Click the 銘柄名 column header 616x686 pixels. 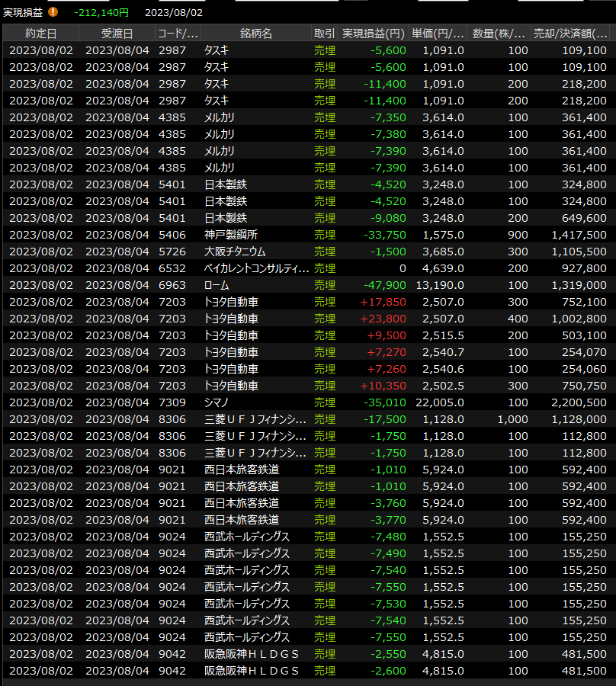(x=255, y=34)
